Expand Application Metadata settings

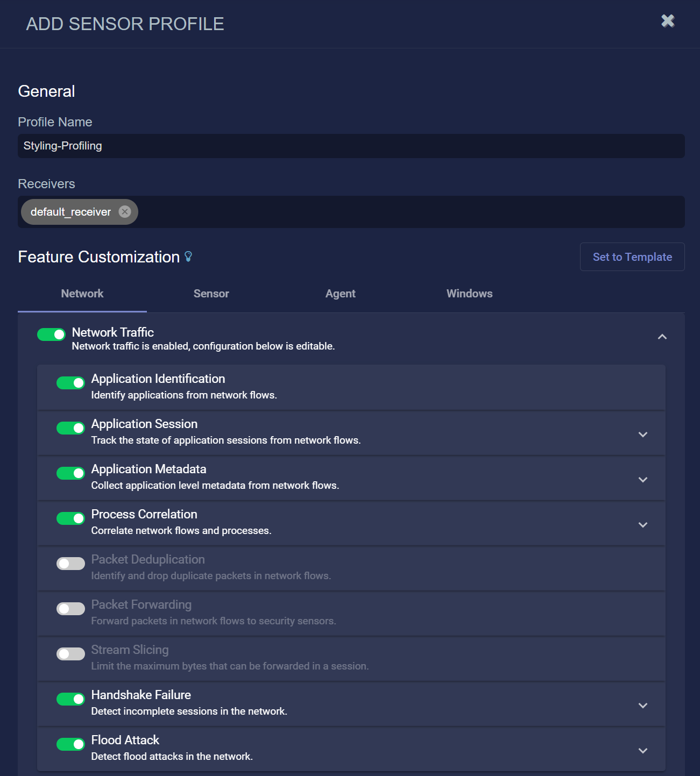[642, 479]
